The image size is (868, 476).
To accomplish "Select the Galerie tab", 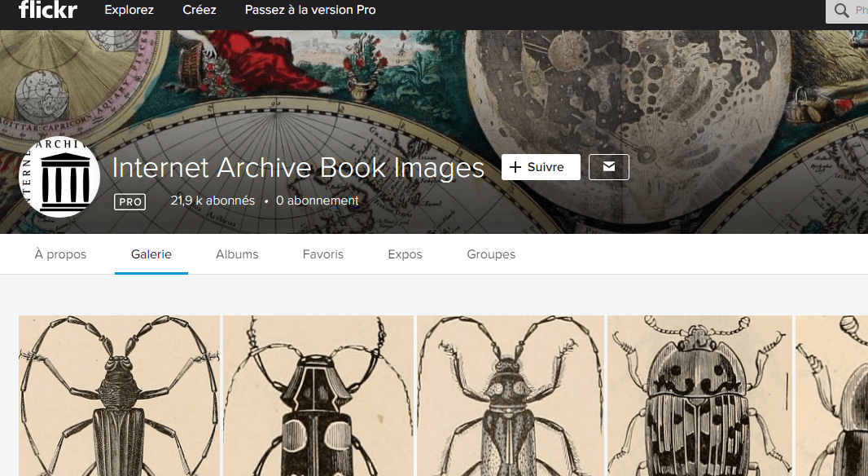I will [151, 254].
